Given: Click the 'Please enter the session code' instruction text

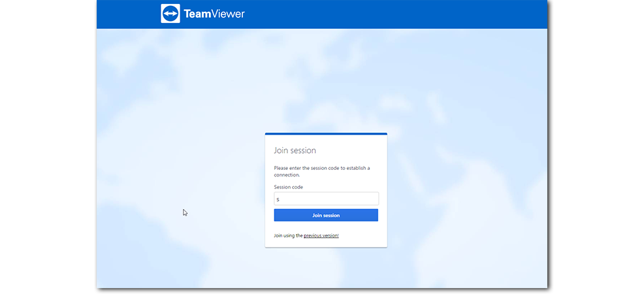Looking at the screenshot, I should click(x=322, y=171).
